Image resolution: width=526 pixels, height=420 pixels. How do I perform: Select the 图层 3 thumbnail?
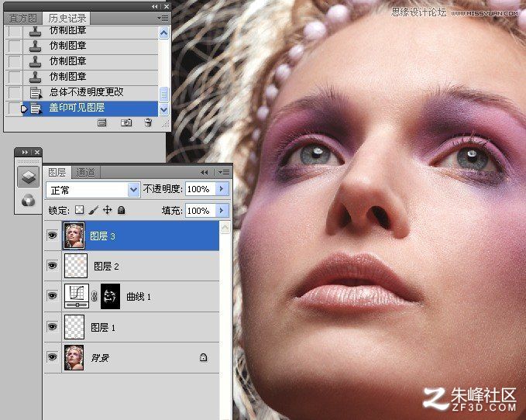74,236
